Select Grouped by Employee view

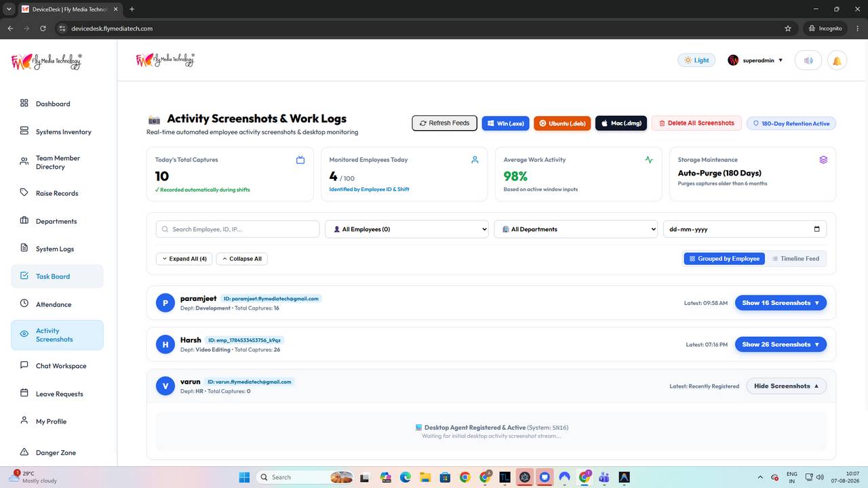tap(724, 258)
